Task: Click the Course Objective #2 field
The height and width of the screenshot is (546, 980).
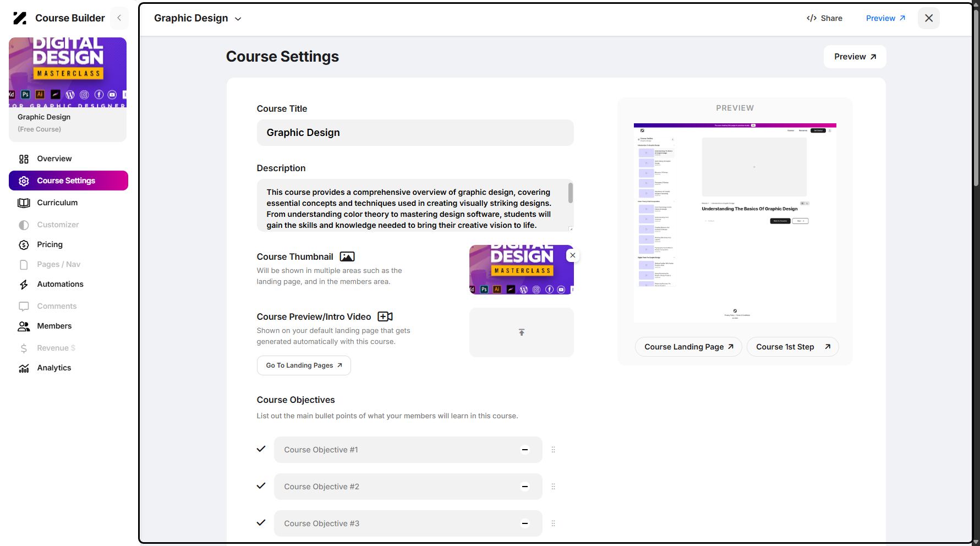Action: pos(408,487)
